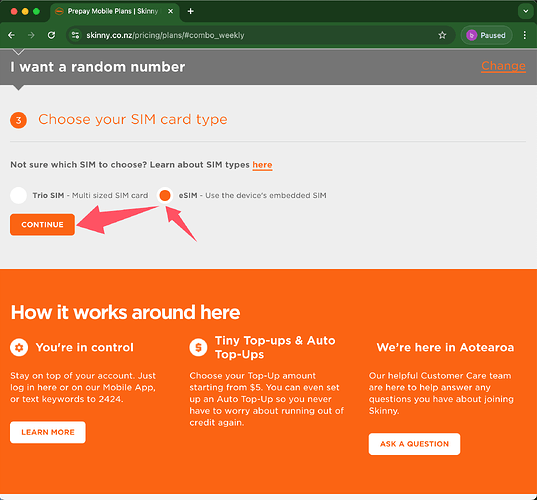
Task: Reload the Skinny plans page
Action: click(x=51, y=35)
